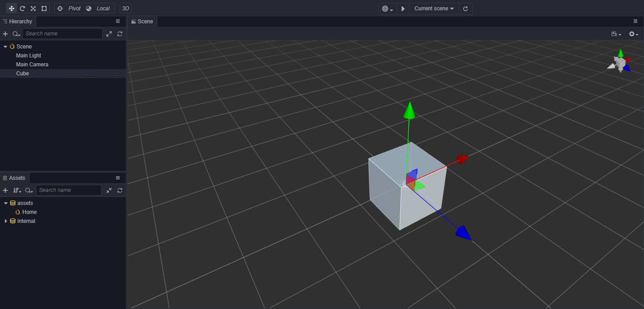Focus the Assets search name field
The width and height of the screenshot is (644, 309).
pos(69,190)
